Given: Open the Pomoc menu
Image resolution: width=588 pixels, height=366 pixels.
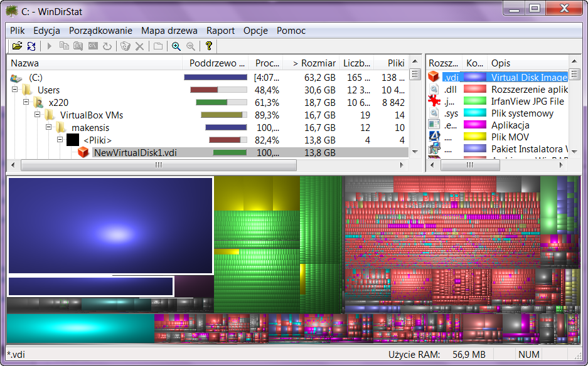Looking at the screenshot, I should [x=291, y=31].
